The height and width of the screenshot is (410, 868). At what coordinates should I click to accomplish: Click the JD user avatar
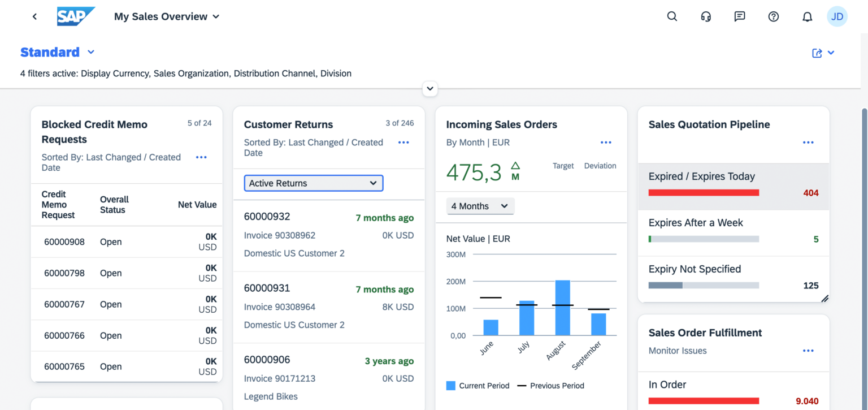point(837,16)
